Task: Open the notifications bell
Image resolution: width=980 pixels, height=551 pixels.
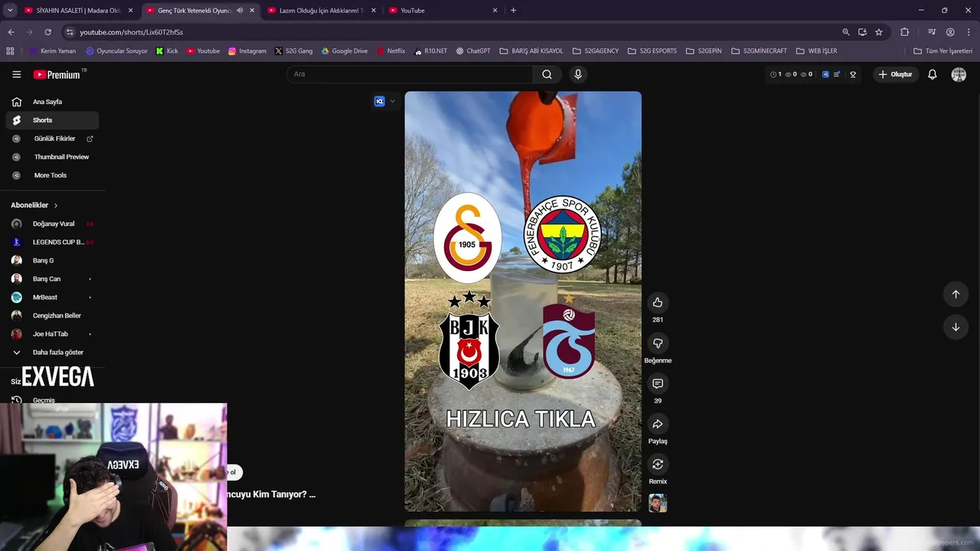Action: click(x=932, y=74)
